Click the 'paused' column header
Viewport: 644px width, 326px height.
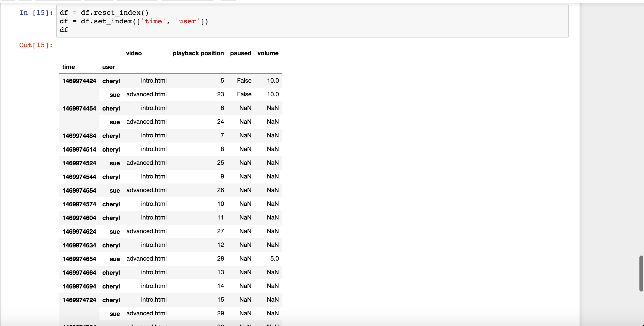240,53
